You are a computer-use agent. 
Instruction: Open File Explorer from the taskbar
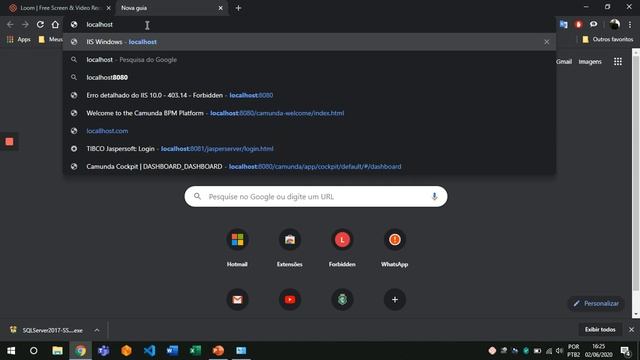point(57,351)
